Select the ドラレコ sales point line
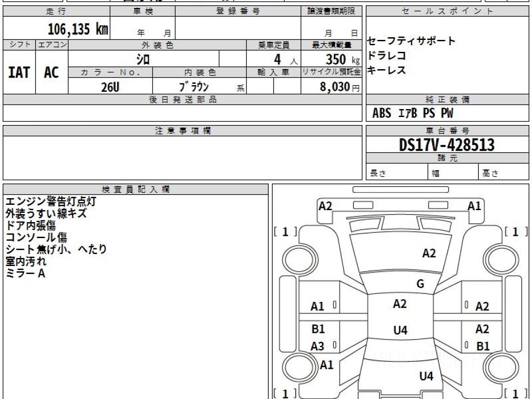The width and height of the screenshot is (532, 399). pos(387,56)
